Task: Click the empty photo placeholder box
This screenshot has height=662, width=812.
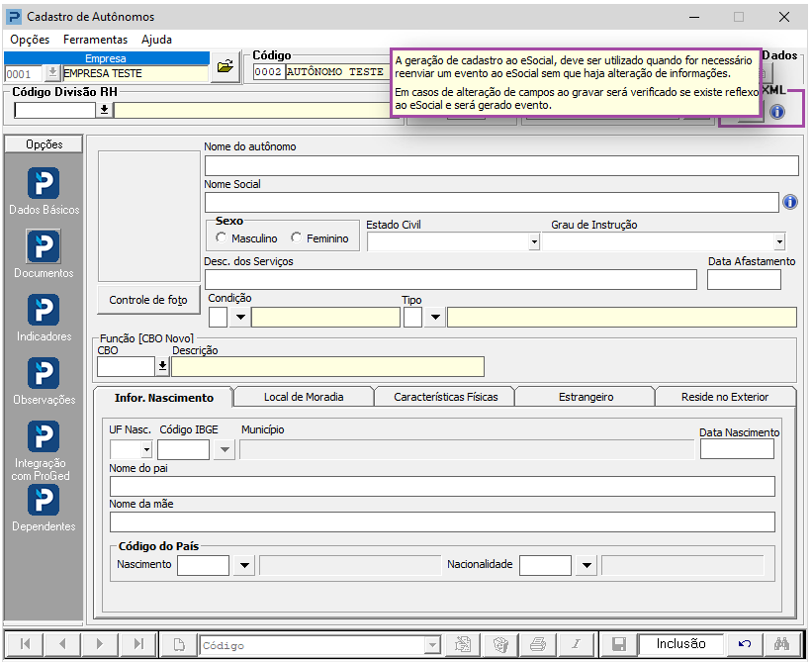Action: (x=149, y=216)
